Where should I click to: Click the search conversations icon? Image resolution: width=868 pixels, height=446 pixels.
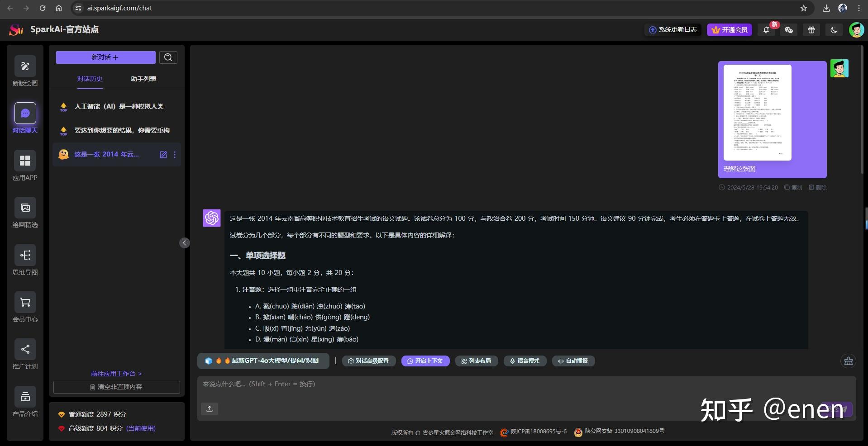(x=168, y=57)
